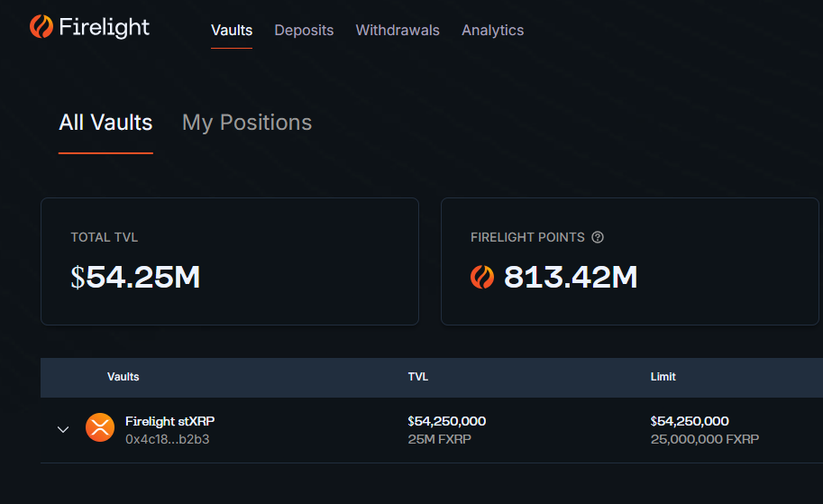Click the Firelight Points help question icon
The width and height of the screenshot is (823, 504).
(x=598, y=237)
